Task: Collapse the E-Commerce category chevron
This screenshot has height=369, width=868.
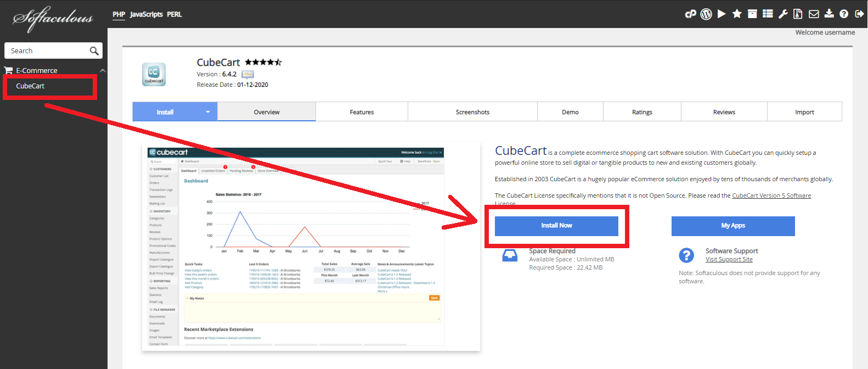Action: coord(103,71)
